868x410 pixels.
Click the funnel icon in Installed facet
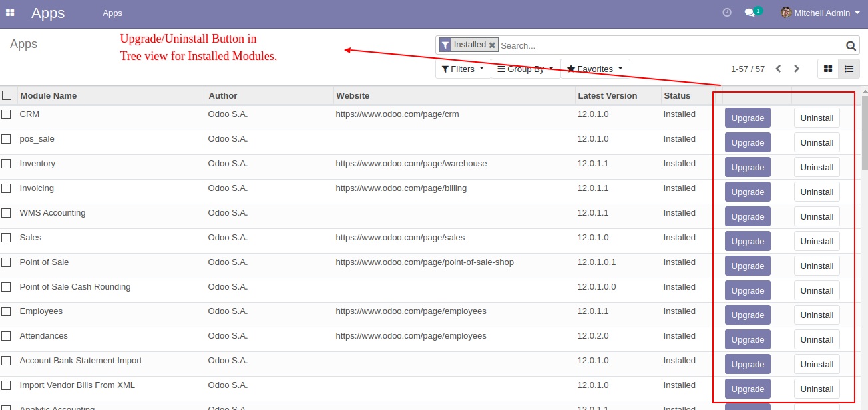pyautogui.click(x=445, y=45)
